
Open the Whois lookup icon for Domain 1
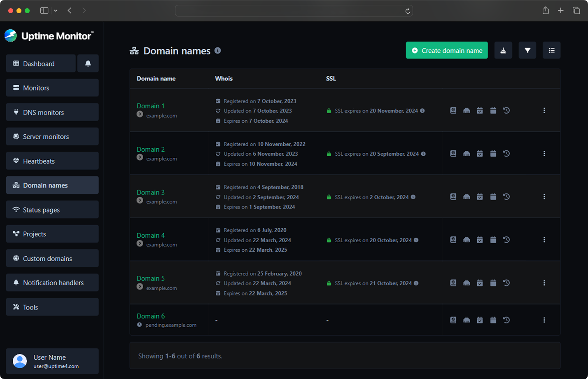point(453,110)
